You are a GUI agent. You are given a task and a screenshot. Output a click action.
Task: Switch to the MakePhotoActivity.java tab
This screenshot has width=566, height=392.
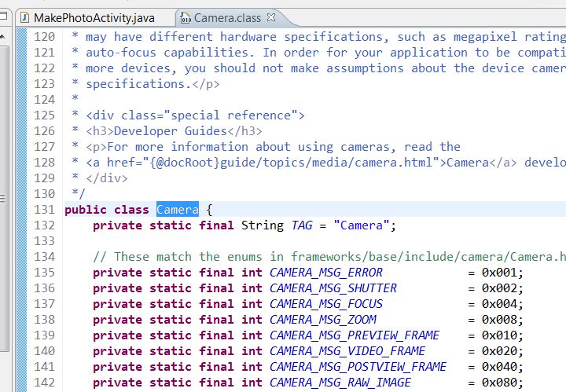click(94, 17)
